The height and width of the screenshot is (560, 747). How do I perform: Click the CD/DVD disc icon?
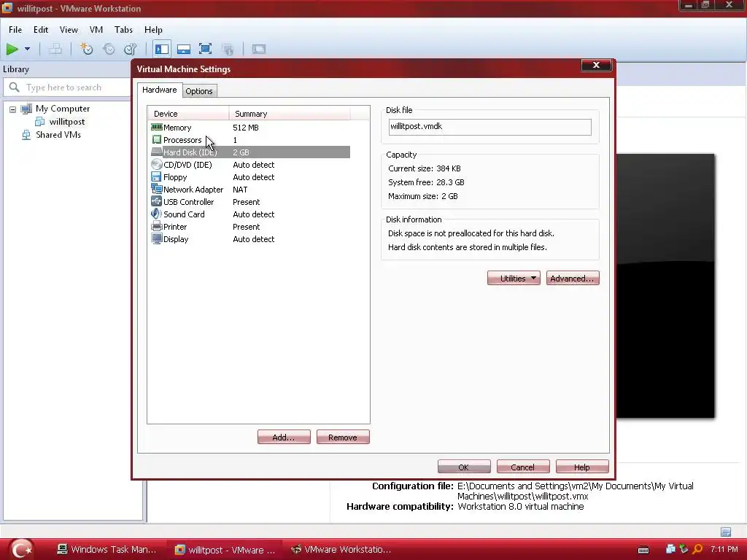click(156, 164)
